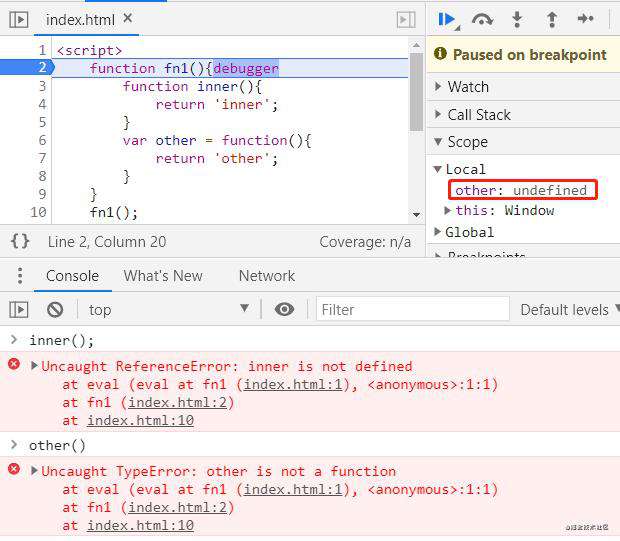Switch to the What's New tab
This screenshot has height=541, width=620.
(163, 276)
